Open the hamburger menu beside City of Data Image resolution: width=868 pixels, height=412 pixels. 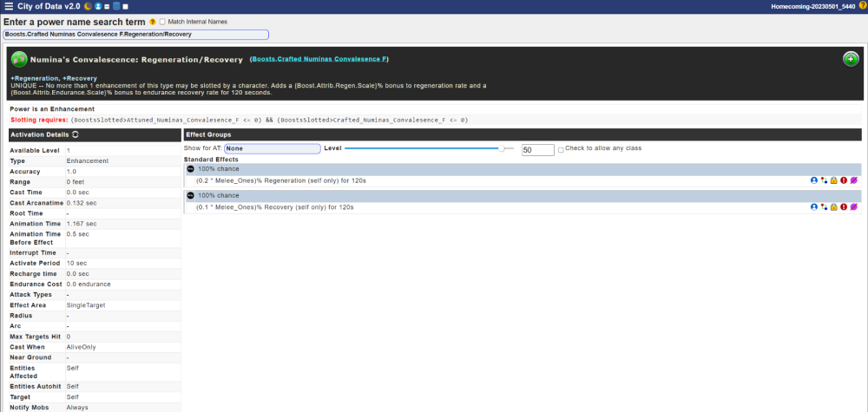9,7
